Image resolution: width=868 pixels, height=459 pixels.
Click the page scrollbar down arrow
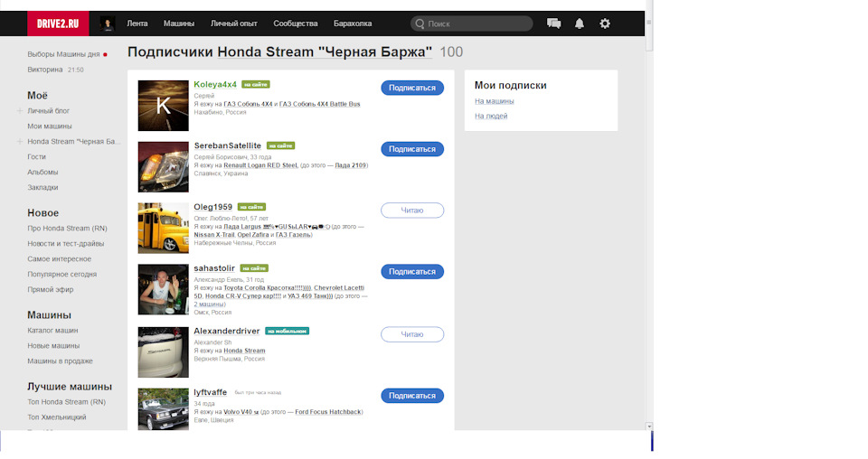649,426
